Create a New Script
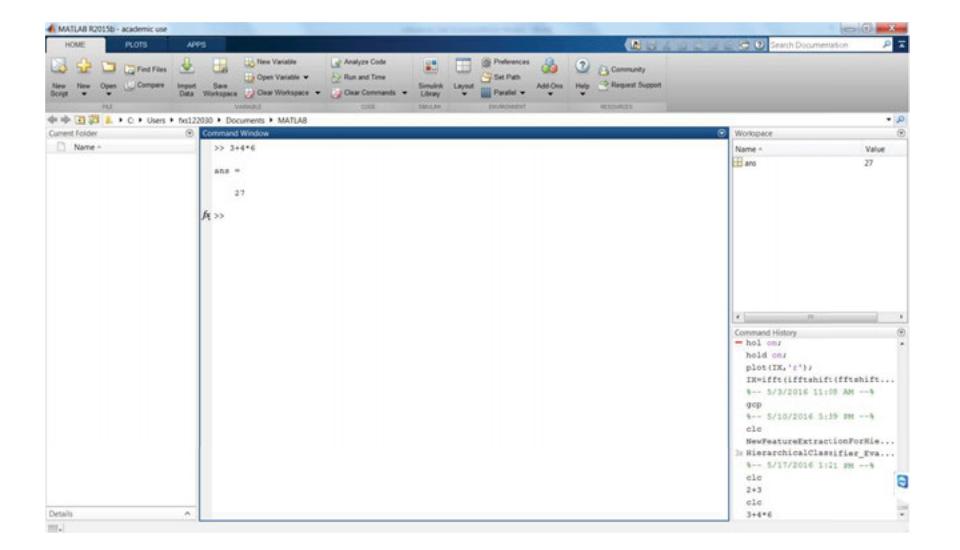 tap(59, 78)
